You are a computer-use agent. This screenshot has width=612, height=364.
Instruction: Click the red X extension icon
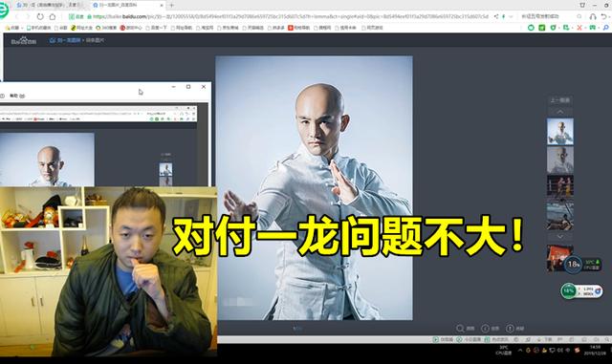579,28
